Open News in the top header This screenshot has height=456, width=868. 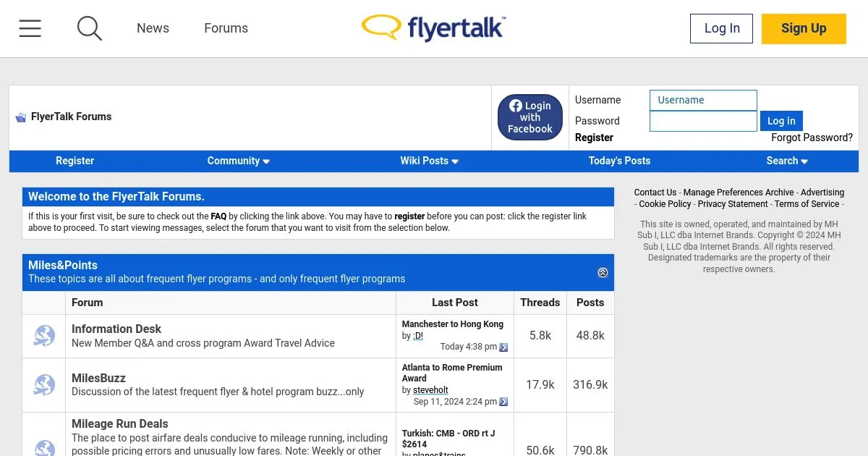tap(153, 28)
